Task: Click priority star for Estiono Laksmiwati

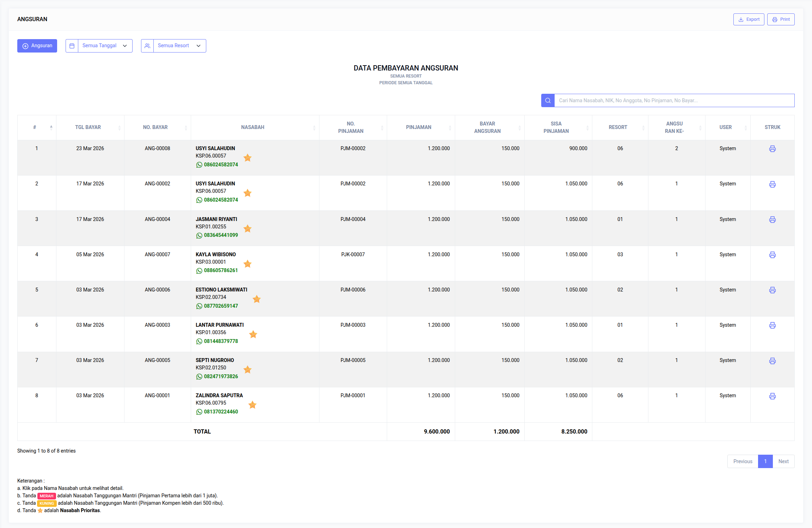Action: pyautogui.click(x=257, y=299)
